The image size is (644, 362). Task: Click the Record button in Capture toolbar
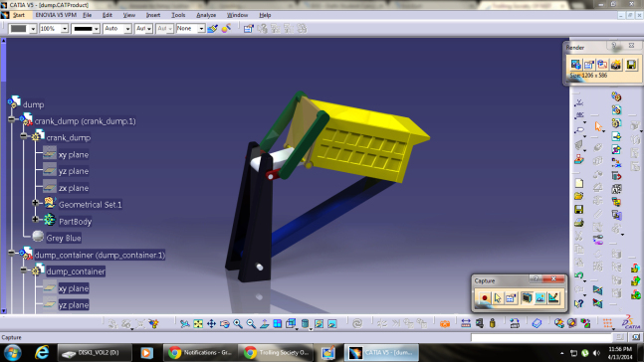point(484,298)
